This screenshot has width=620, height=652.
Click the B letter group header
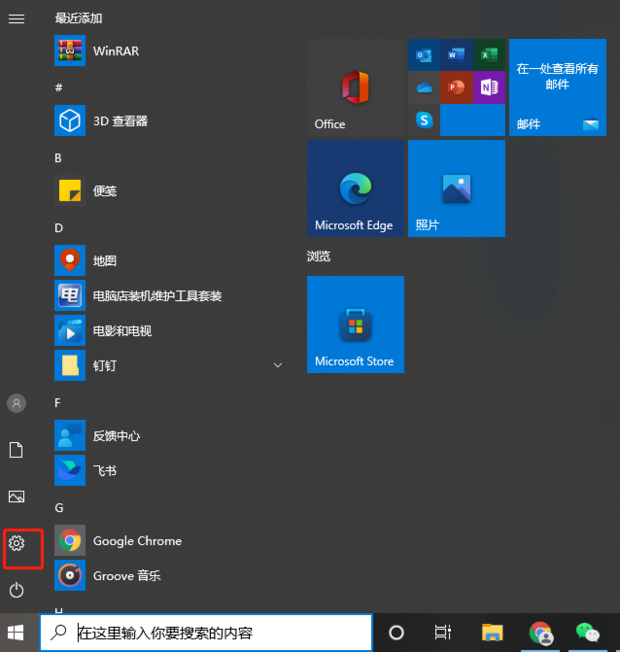click(x=58, y=158)
